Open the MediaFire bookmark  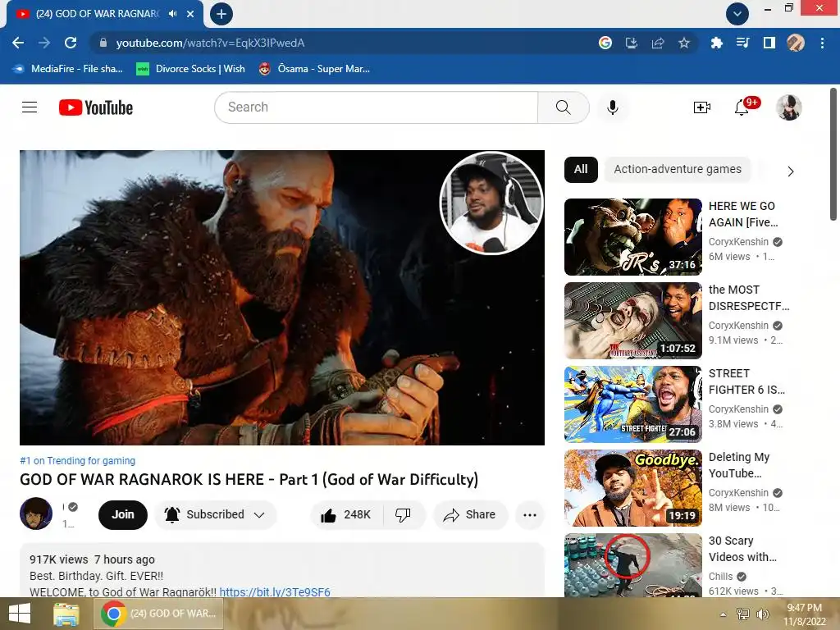[x=67, y=69]
